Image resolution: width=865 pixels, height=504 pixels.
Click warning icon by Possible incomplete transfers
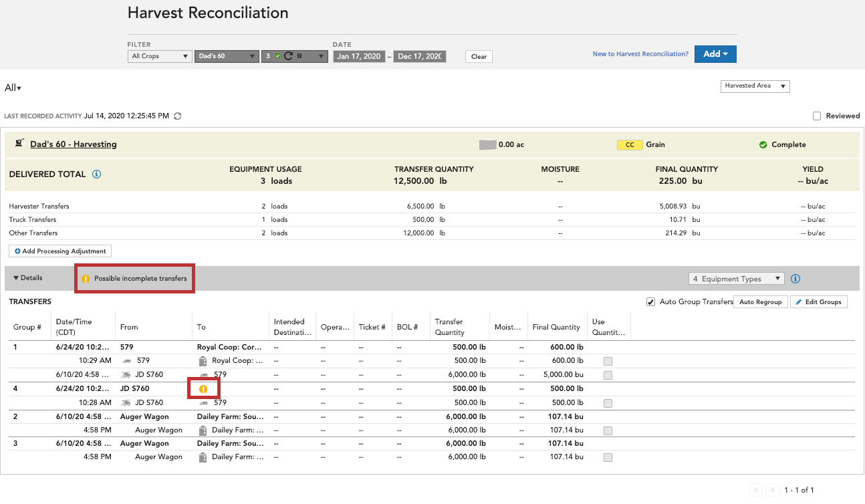click(86, 279)
